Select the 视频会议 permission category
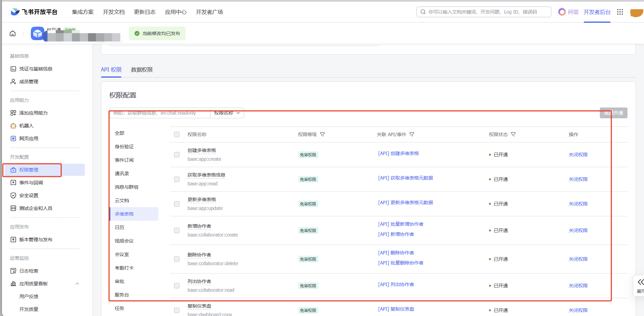The height and width of the screenshot is (316, 644). [x=124, y=241]
